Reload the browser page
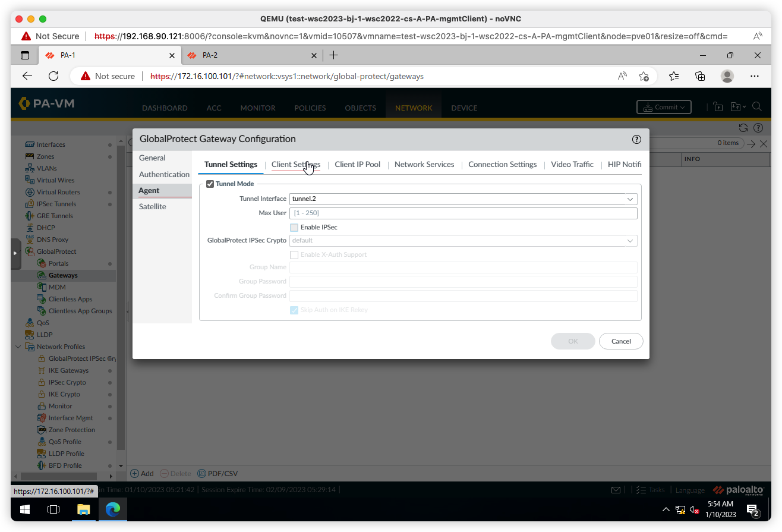The width and height of the screenshot is (782, 532). click(53, 76)
